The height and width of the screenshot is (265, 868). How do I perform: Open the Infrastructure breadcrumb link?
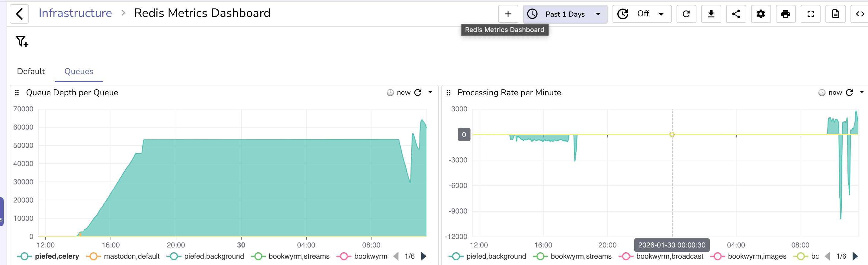coord(75,13)
